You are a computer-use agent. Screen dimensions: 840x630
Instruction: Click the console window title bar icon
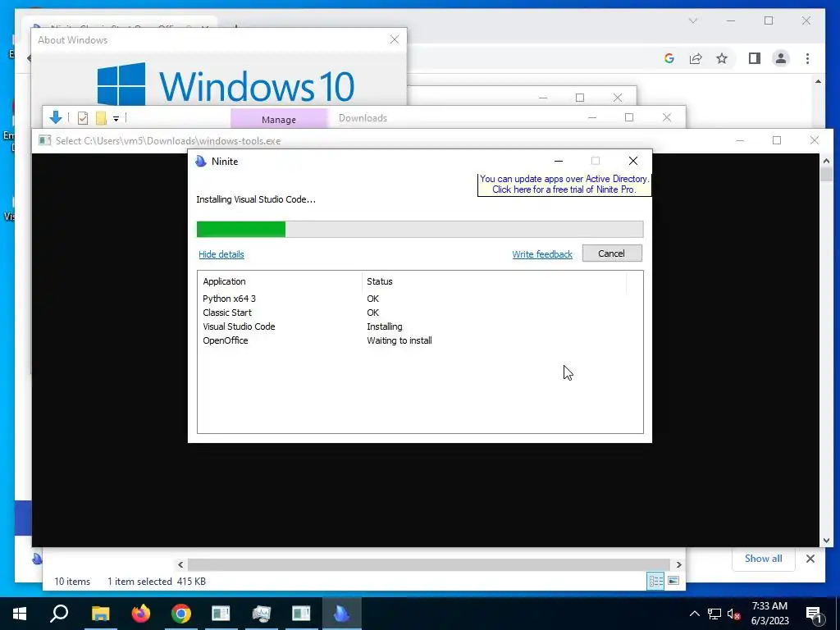click(44, 141)
